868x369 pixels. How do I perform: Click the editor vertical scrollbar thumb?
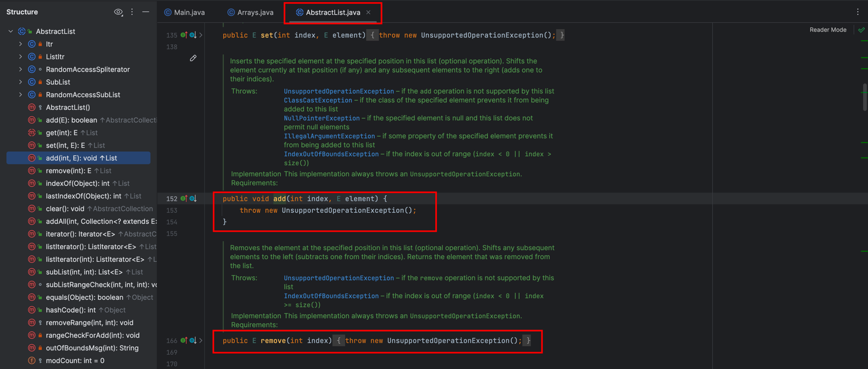click(864, 97)
